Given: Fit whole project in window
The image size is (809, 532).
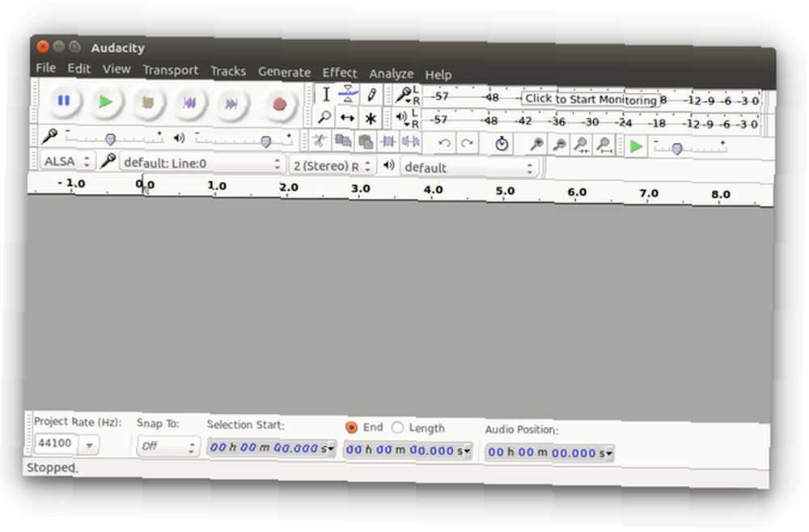Looking at the screenshot, I should (x=604, y=146).
